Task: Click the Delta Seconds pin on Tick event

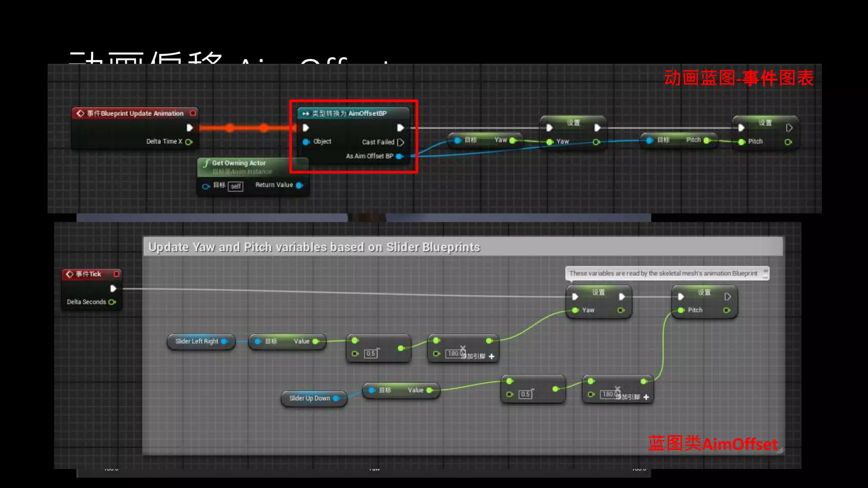Action: tap(112, 302)
